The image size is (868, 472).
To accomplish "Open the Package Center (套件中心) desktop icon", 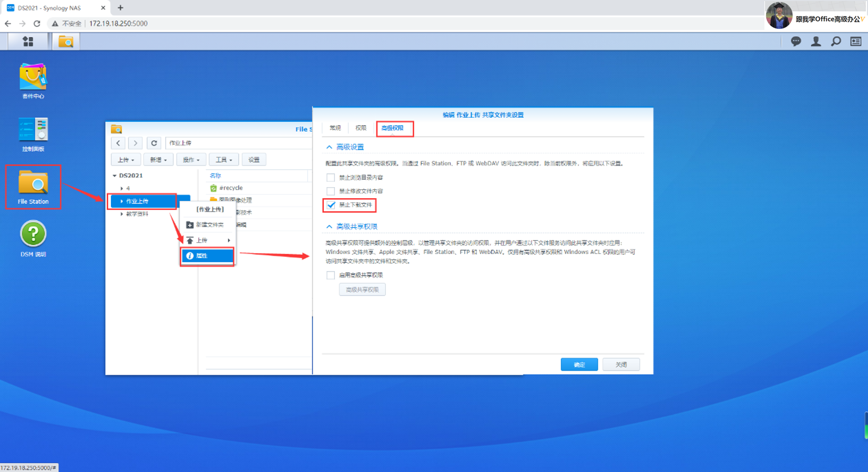I will (33, 81).
